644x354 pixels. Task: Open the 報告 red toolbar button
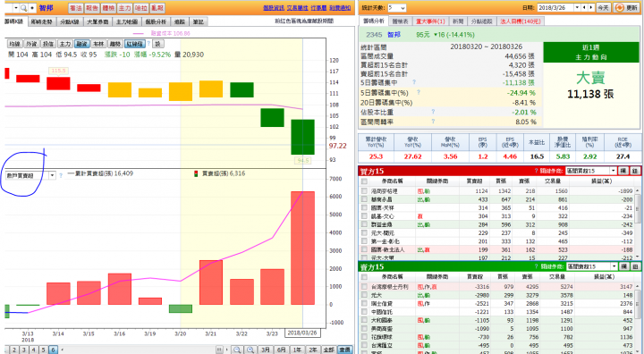pos(91,8)
